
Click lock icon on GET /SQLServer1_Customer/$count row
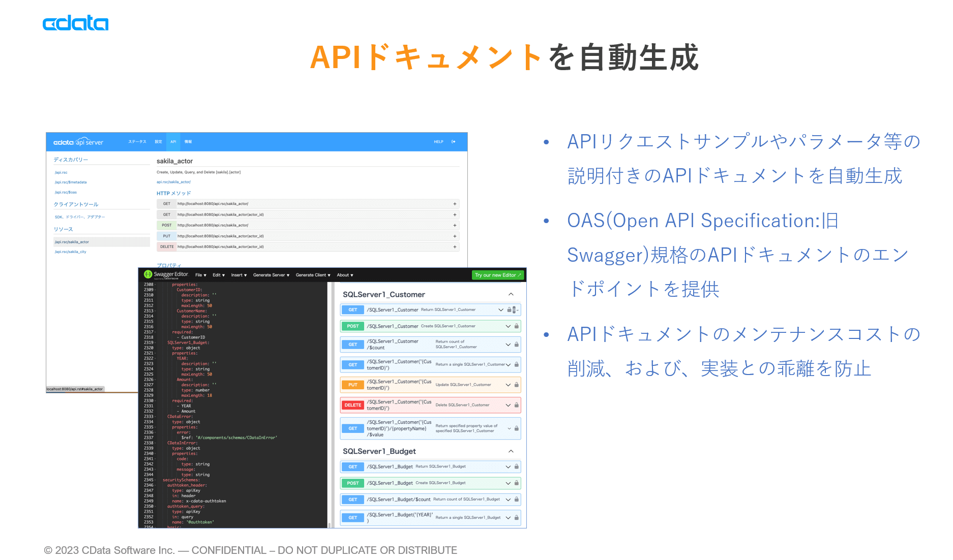pos(516,345)
